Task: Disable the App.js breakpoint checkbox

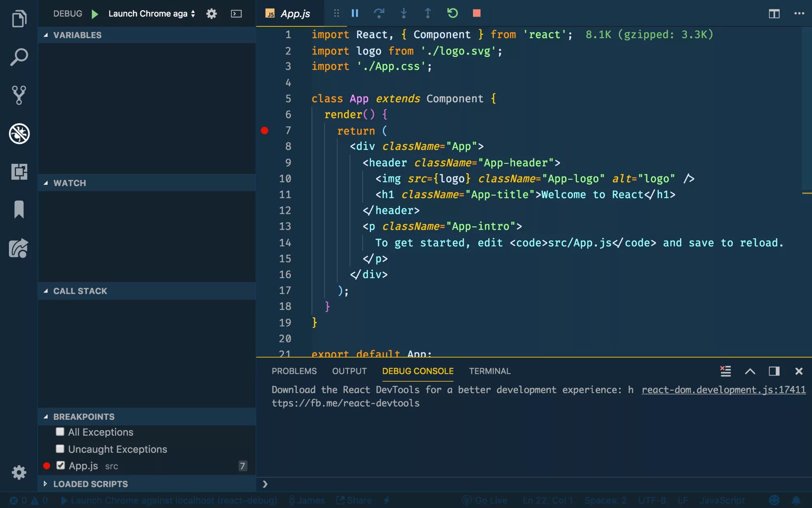Action: pyautogui.click(x=60, y=465)
